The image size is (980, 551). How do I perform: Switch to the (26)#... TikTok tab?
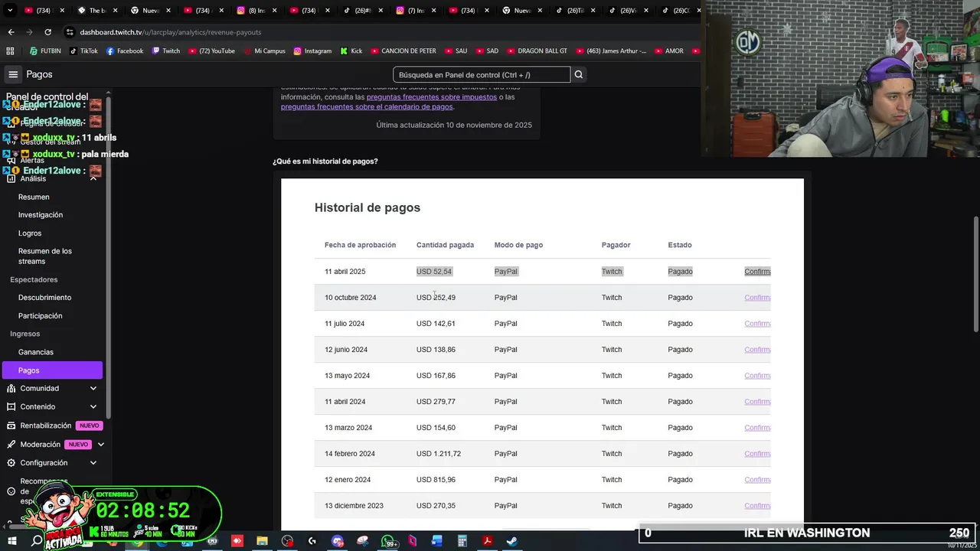[x=362, y=11]
